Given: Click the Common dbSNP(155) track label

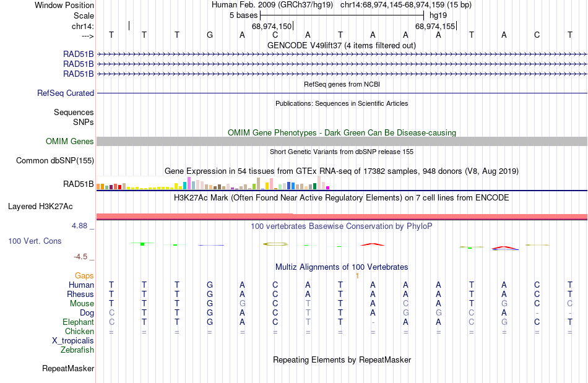Looking at the screenshot, I should (54, 160).
